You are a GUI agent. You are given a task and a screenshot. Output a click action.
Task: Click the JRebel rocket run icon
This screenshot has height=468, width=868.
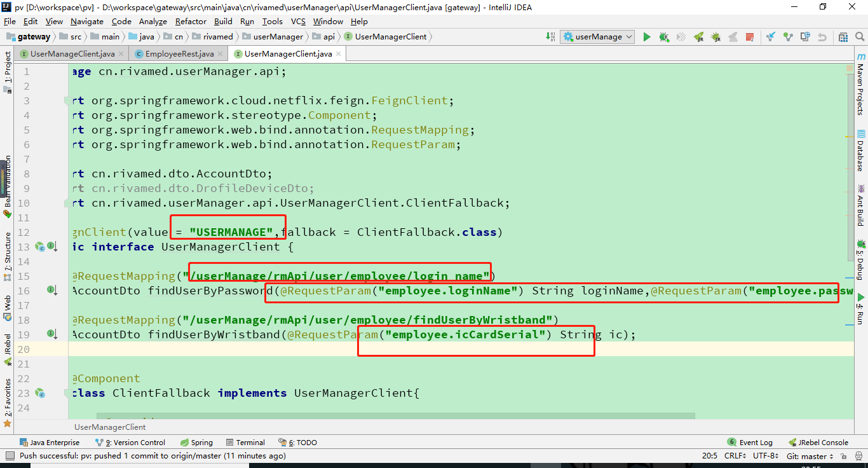[698, 37]
